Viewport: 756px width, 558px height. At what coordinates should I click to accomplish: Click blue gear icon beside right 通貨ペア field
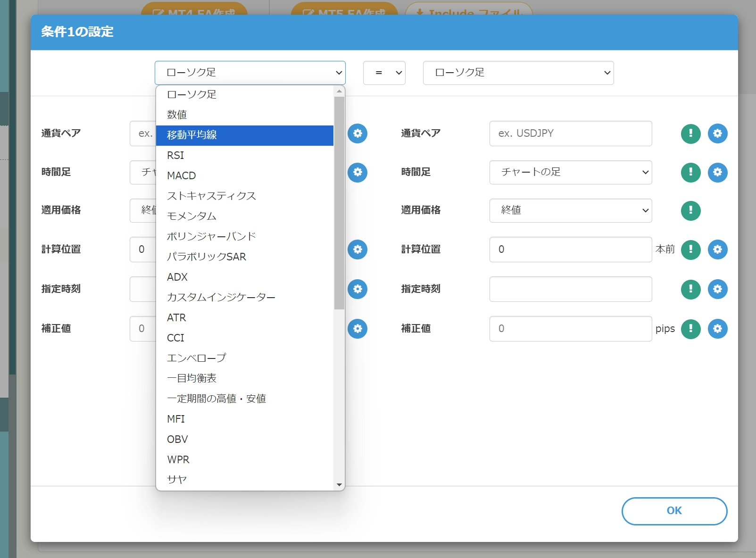717,133
